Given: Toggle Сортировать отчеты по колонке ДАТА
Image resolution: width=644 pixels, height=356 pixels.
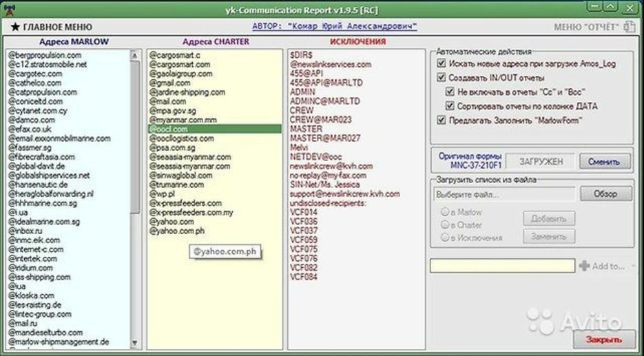Looking at the screenshot, I should click(450, 106).
